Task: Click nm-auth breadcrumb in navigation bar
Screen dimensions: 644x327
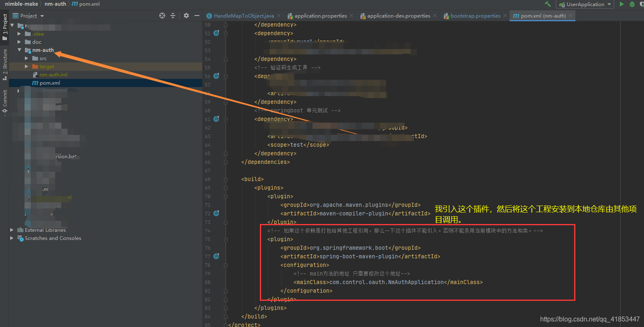Action: pos(55,4)
